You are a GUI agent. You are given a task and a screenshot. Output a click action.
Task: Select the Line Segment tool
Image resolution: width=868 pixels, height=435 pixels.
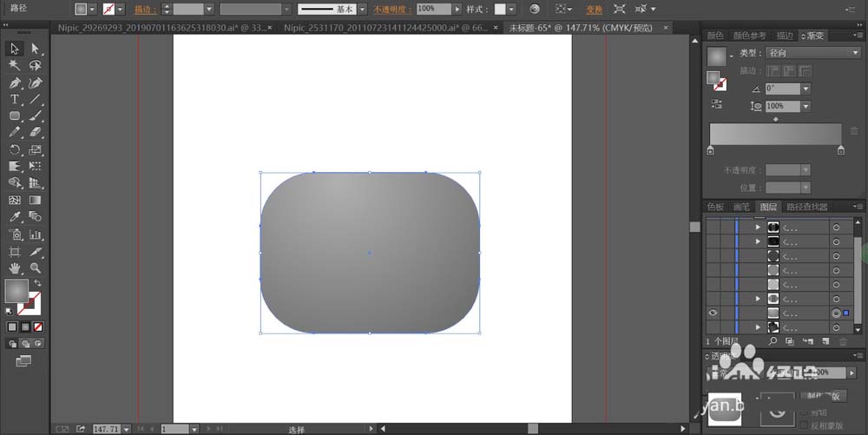[x=36, y=100]
